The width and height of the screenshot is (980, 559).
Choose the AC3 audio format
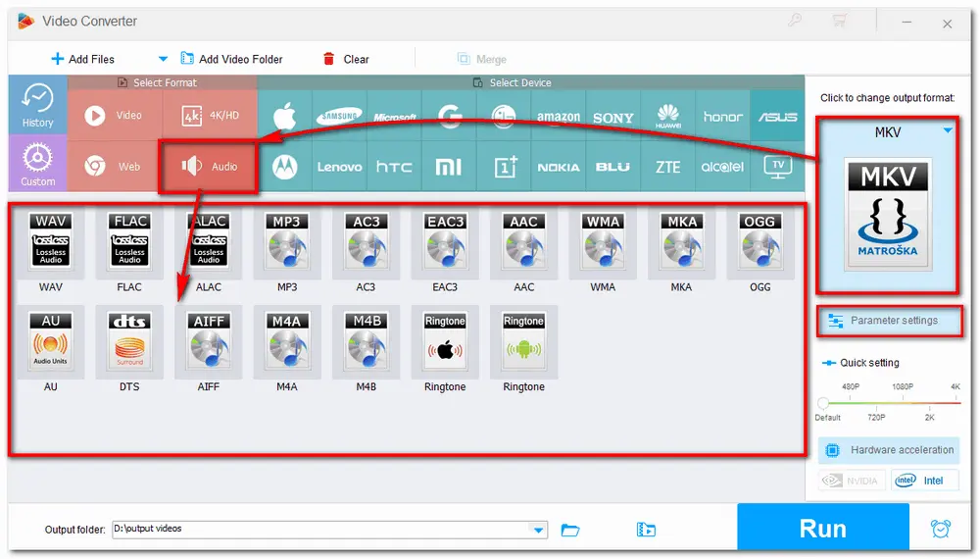click(x=366, y=242)
